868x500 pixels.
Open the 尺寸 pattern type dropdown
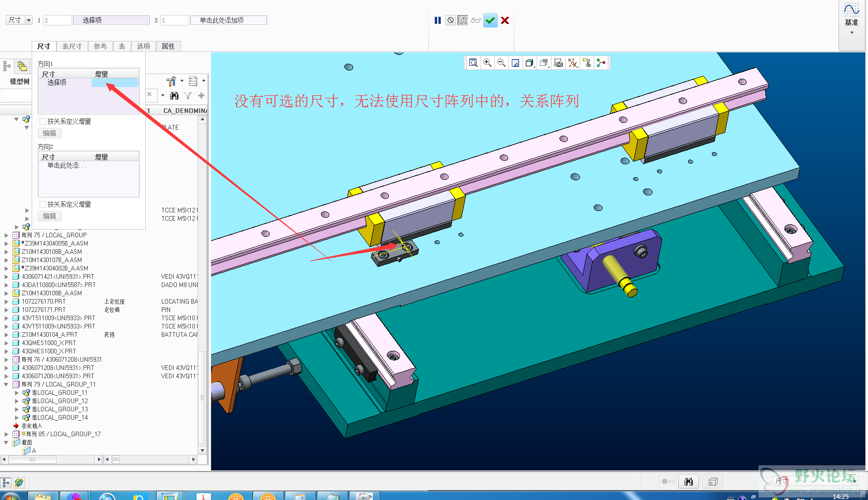[29, 20]
